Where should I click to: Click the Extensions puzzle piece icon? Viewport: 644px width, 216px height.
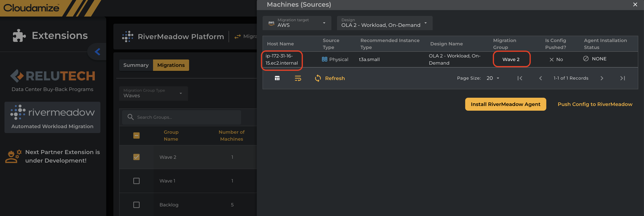click(x=19, y=36)
